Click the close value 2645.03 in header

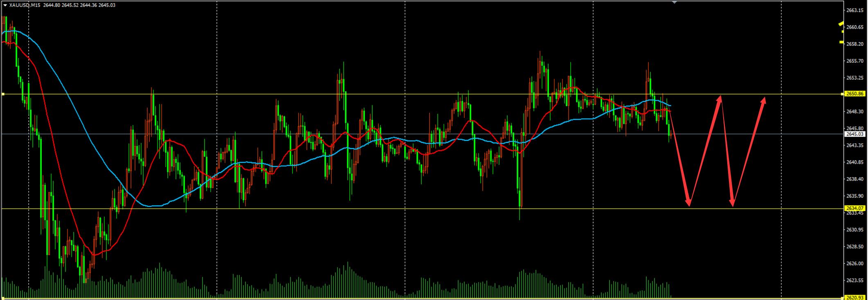tap(107, 5)
